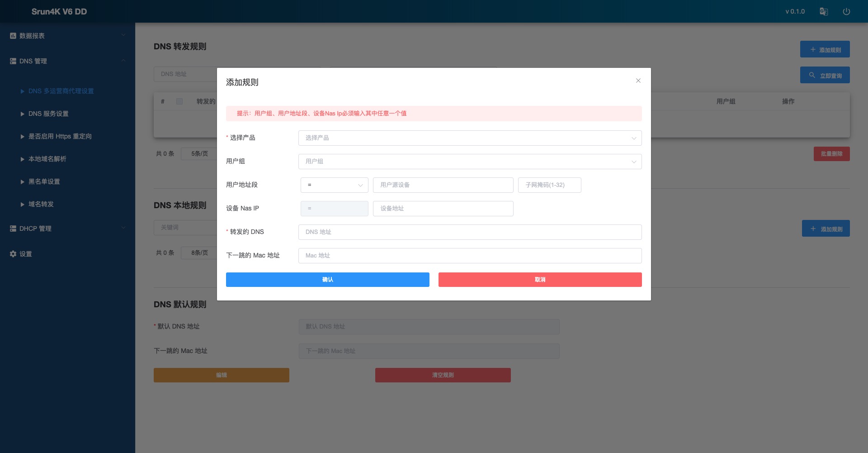The width and height of the screenshot is (868, 453).
Task: Click the 设置 gear icon
Action: (x=13, y=254)
